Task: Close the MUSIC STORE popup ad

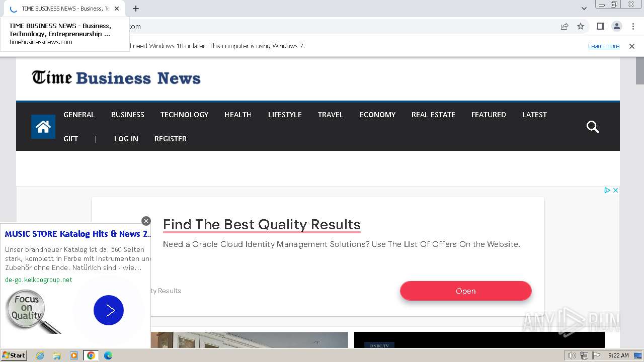Action: pos(146,221)
